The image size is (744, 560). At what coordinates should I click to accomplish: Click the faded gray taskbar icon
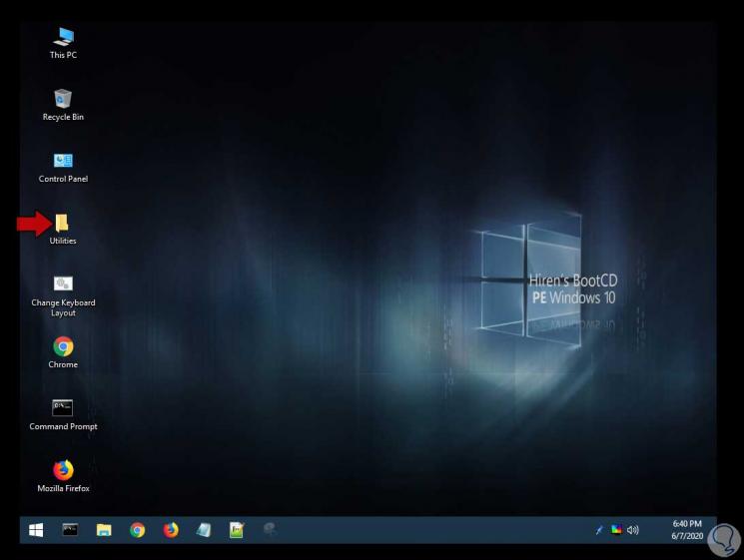tap(270, 528)
